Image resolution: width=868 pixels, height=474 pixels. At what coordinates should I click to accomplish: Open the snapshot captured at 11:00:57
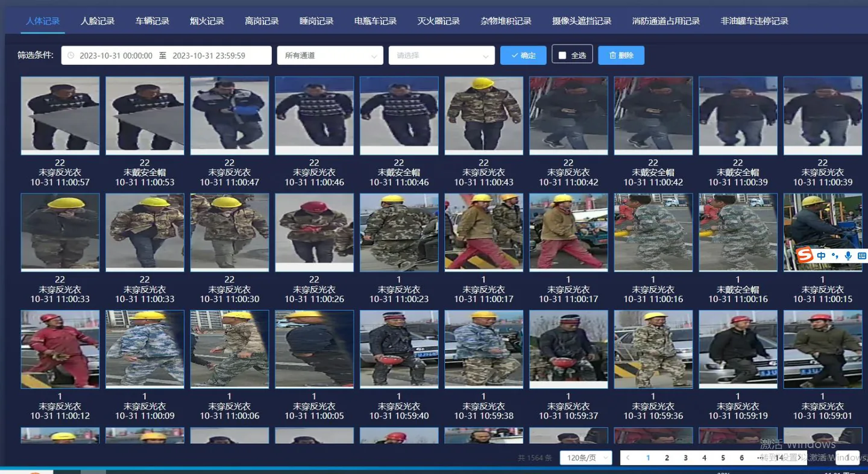(60, 116)
